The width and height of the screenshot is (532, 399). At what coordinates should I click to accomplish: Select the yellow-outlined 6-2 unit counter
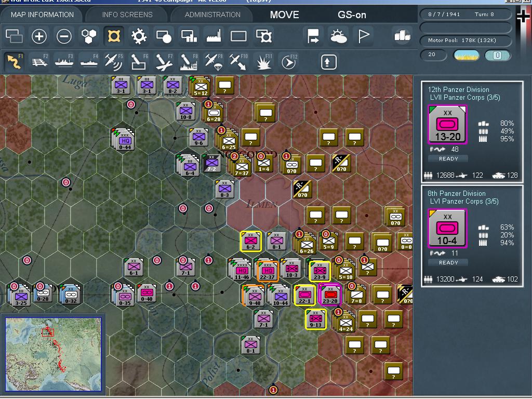point(250,241)
